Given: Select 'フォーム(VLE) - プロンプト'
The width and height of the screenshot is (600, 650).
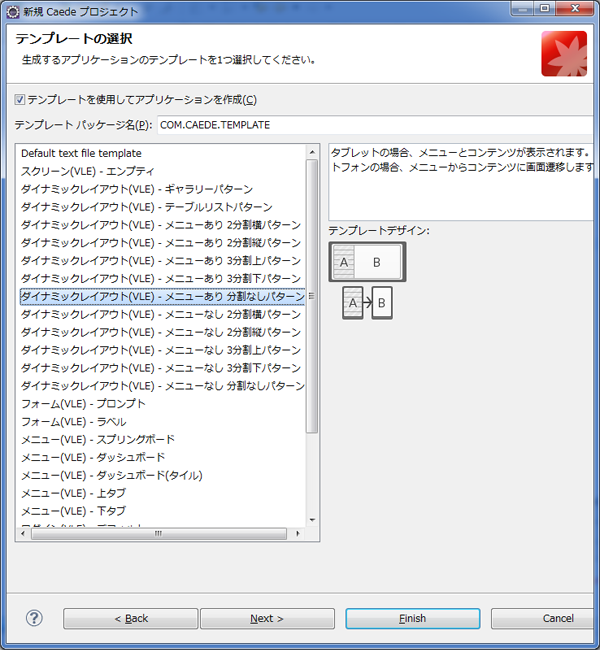Looking at the screenshot, I should tap(163, 403).
